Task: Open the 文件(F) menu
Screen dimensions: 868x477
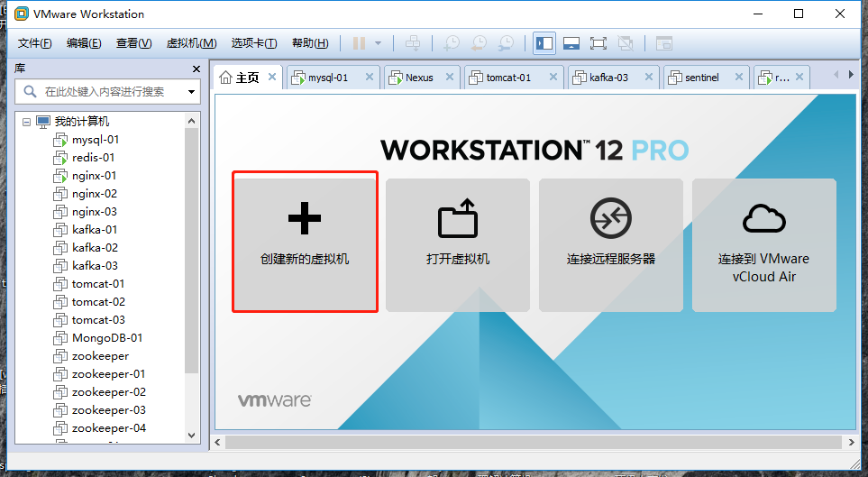Action: point(35,43)
